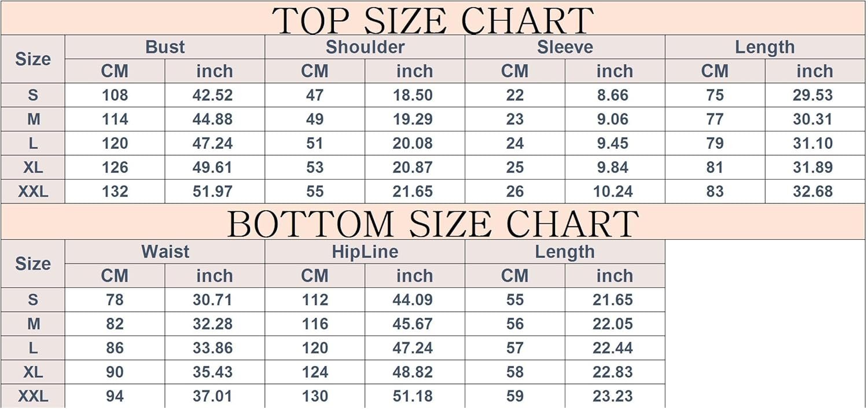Select hipline CM value 130
This screenshot has width=868, height=409.
tap(315, 396)
